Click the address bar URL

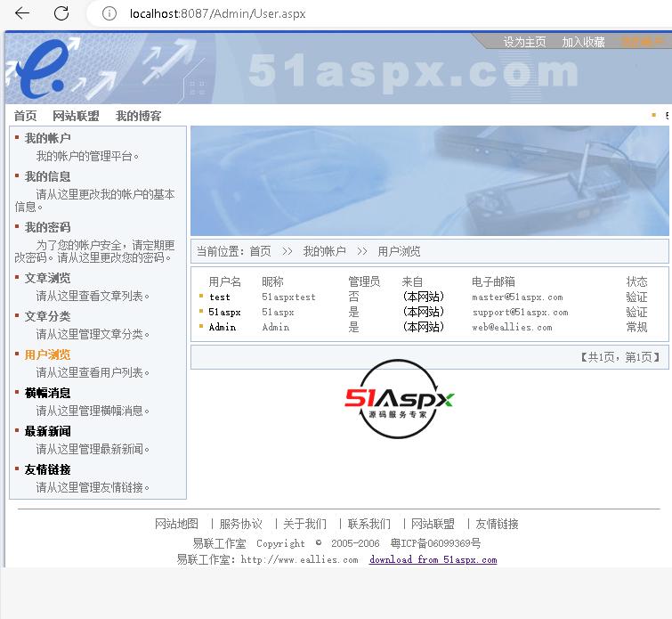pyautogui.click(x=218, y=13)
